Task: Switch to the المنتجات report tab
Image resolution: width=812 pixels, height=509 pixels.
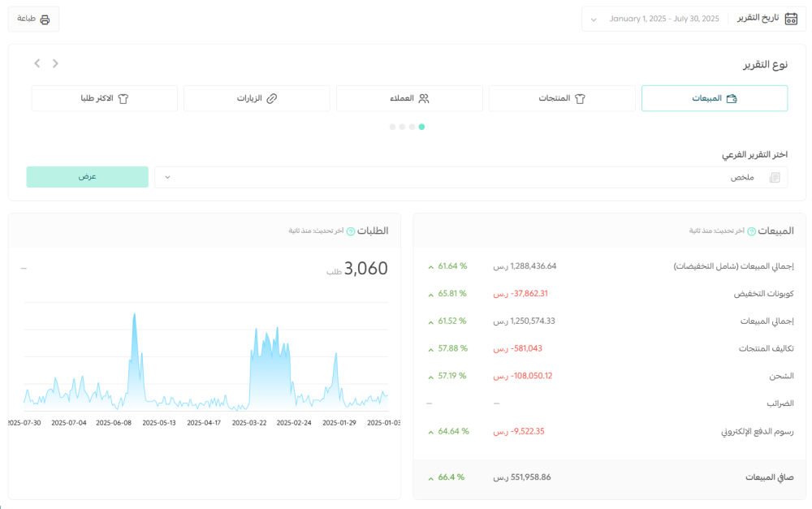Action: pos(562,98)
